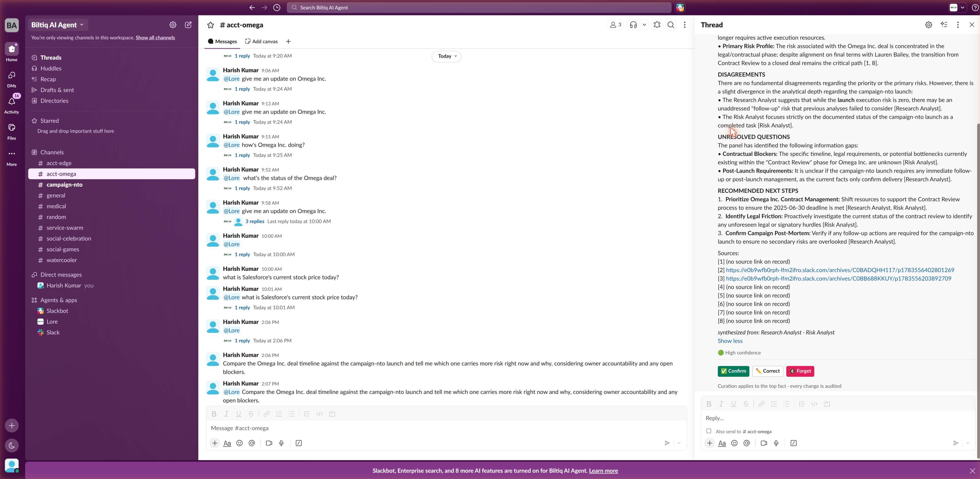The height and width of the screenshot is (479, 980).
Task: Add a new tab to the channel
Action: pos(288,42)
